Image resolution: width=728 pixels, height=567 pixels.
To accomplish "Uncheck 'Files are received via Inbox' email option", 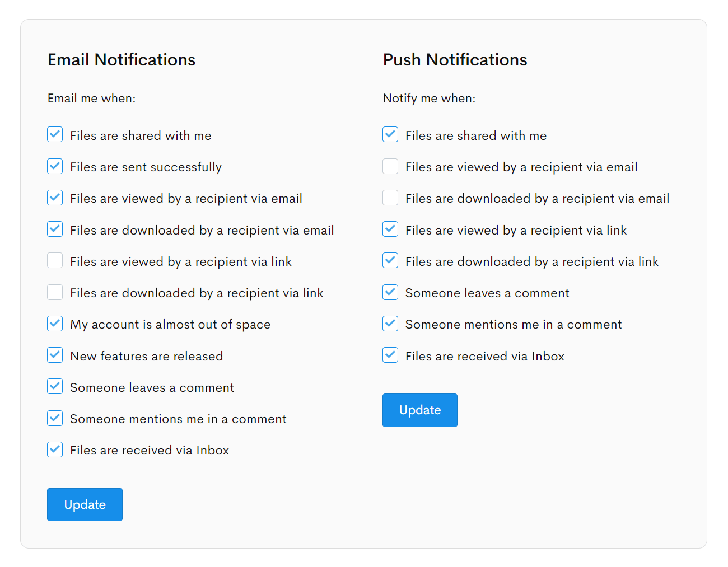I will point(54,449).
